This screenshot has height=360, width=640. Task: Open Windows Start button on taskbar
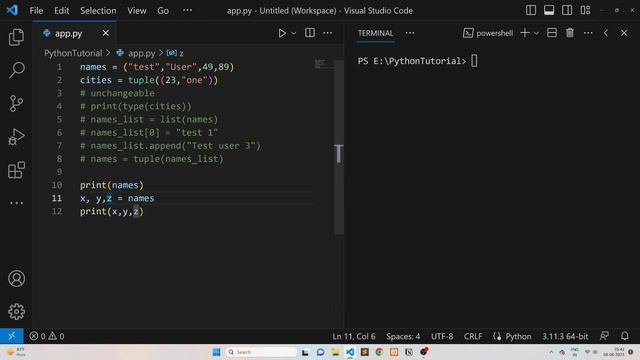click(216, 352)
